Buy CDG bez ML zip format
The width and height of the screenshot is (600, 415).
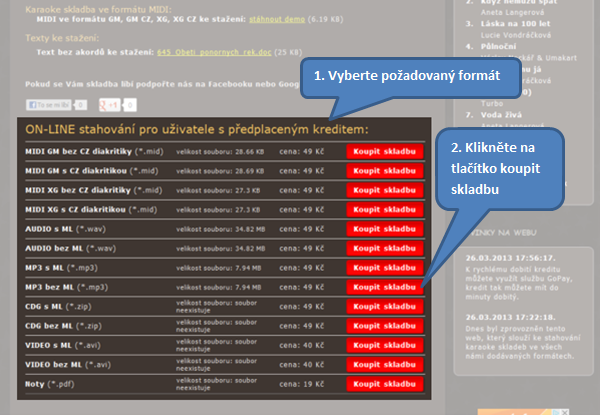385,326
